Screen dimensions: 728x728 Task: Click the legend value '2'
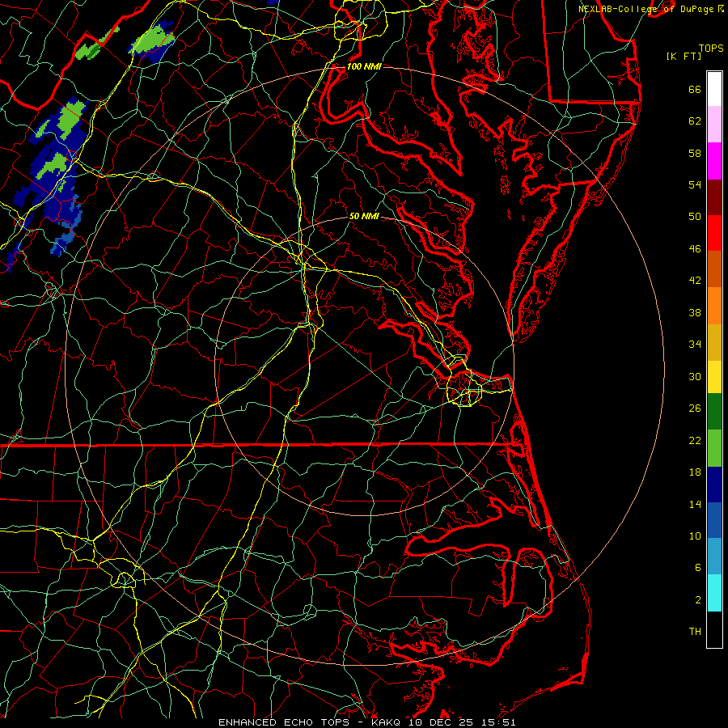[x=698, y=600]
